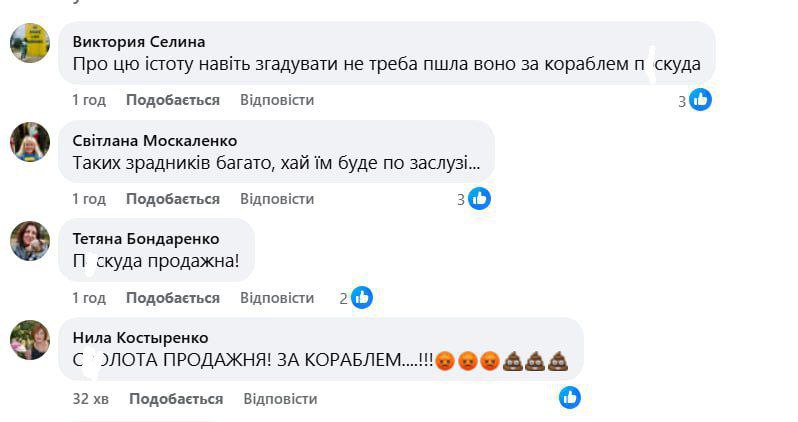Open Світлана Москаленко's avatar
Viewport: 798px width, 422px height.
click(x=30, y=142)
